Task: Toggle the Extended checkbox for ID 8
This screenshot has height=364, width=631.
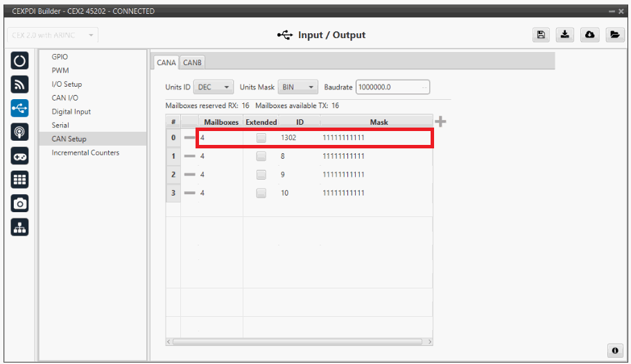Action: pos(261,156)
